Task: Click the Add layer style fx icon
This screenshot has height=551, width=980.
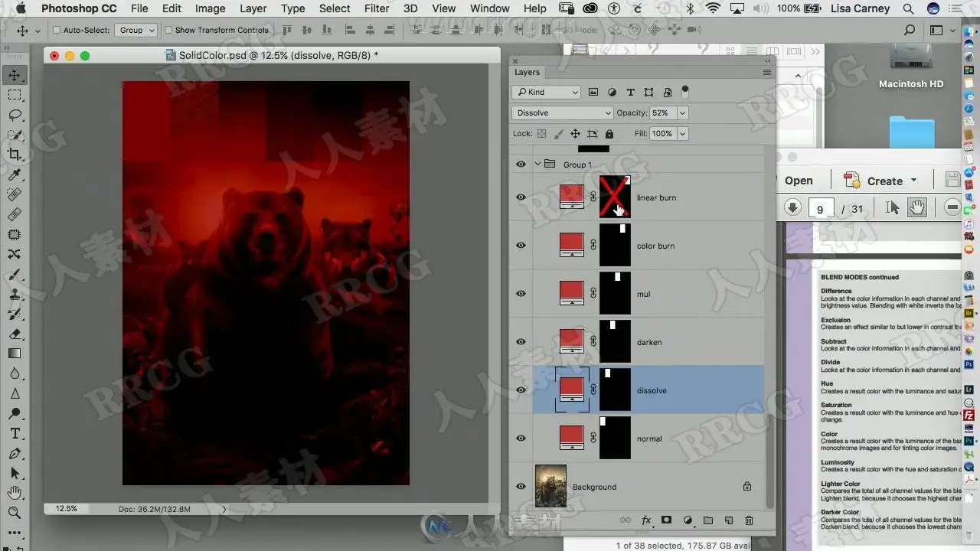Action: tap(646, 520)
